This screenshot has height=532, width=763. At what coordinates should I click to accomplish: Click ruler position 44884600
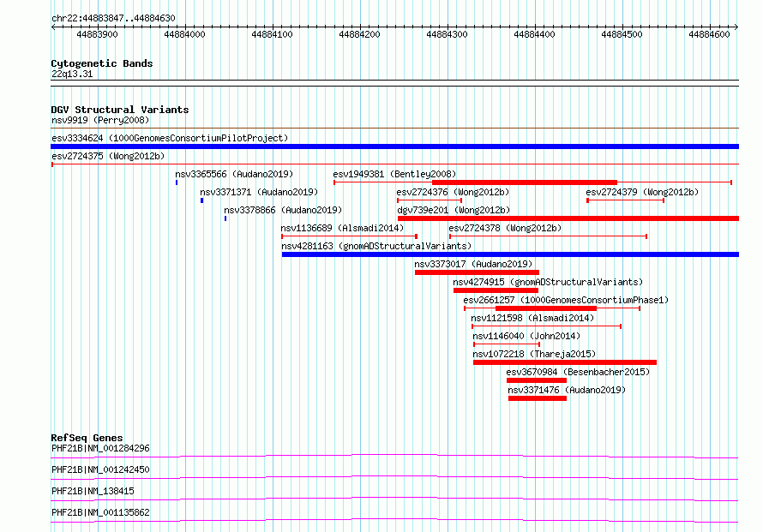click(710, 34)
